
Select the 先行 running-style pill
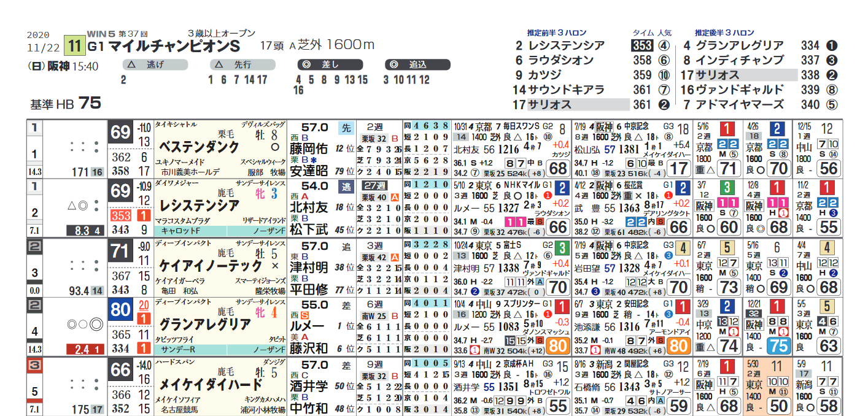click(x=242, y=64)
